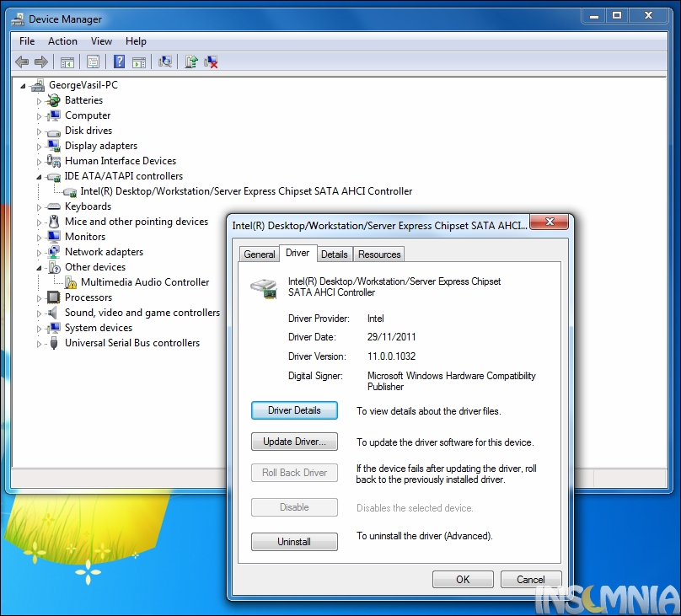Open the File menu

27,41
